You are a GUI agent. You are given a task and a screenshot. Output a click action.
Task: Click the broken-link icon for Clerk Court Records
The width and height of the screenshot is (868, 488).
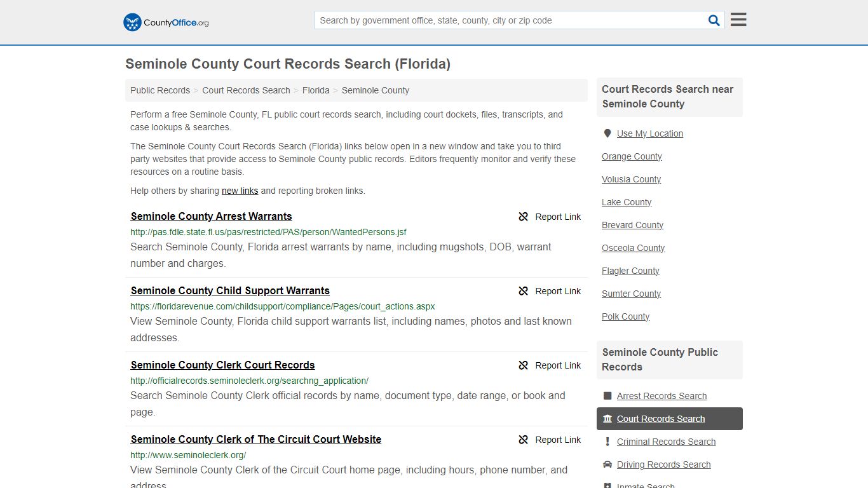click(524, 365)
